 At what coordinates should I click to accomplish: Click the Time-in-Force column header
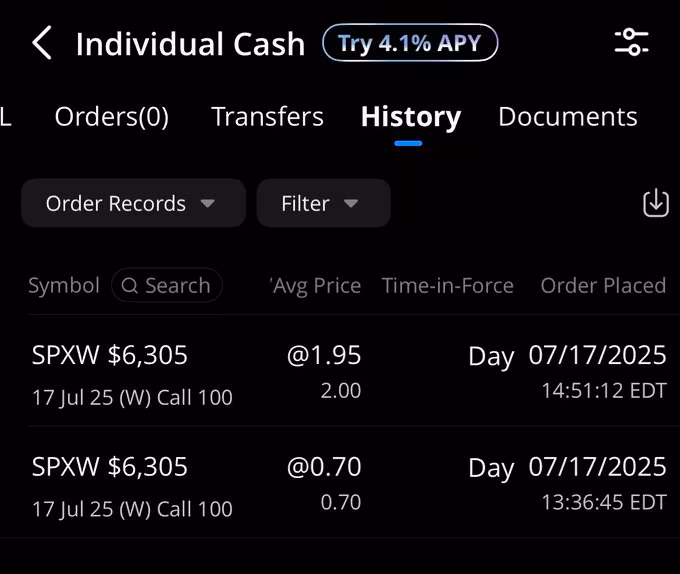[447, 286]
